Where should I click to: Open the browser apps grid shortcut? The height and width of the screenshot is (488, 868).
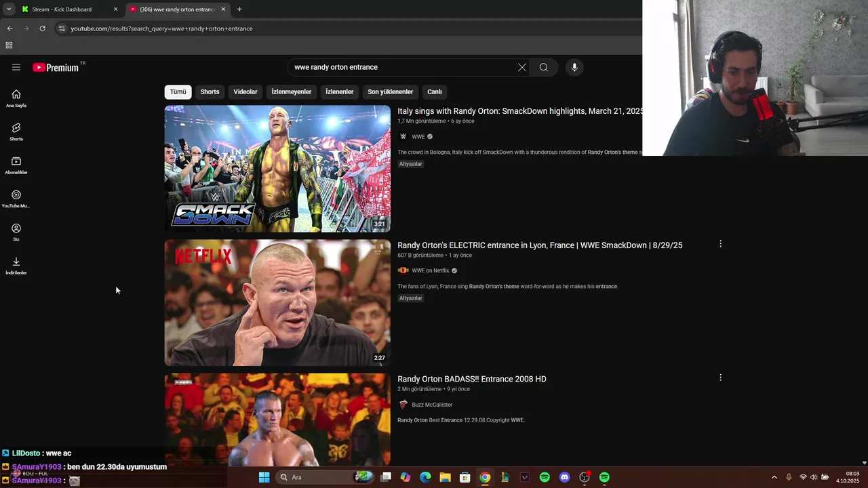tap(9, 45)
